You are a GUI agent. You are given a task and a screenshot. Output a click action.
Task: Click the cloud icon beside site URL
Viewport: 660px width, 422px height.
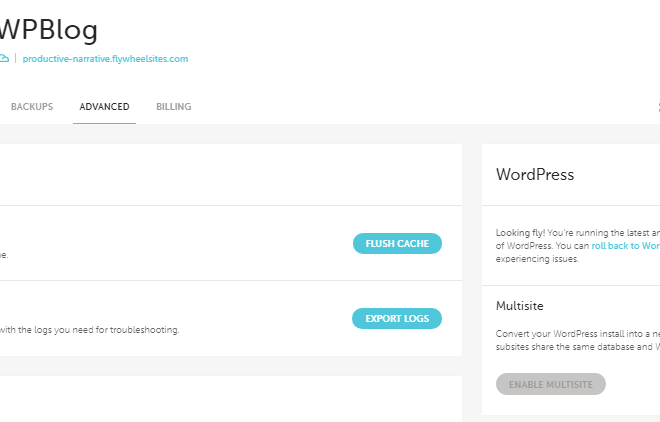[x=4, y=58]
